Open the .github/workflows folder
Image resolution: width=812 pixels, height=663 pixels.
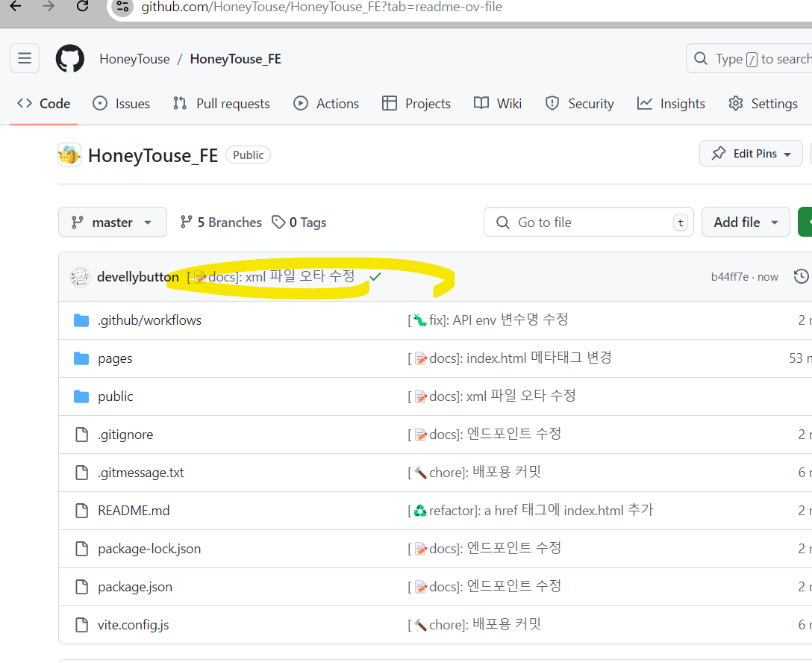(150, 320)
